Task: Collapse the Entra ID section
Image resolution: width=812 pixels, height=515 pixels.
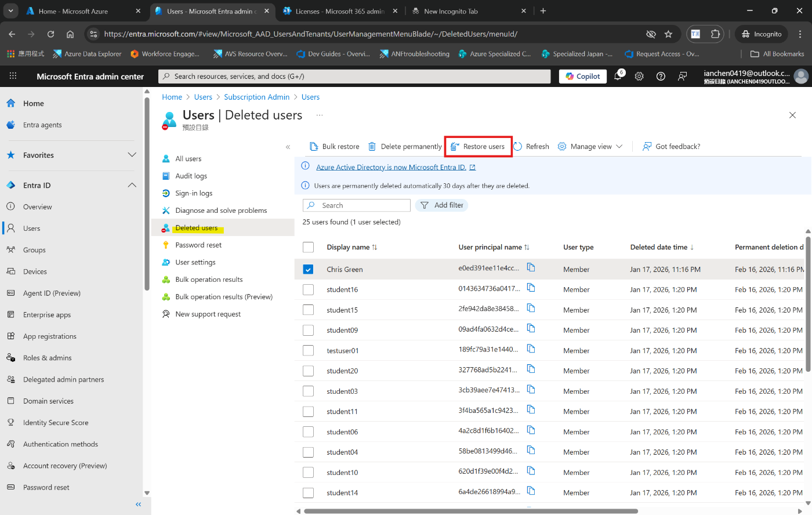Action: 132,185
